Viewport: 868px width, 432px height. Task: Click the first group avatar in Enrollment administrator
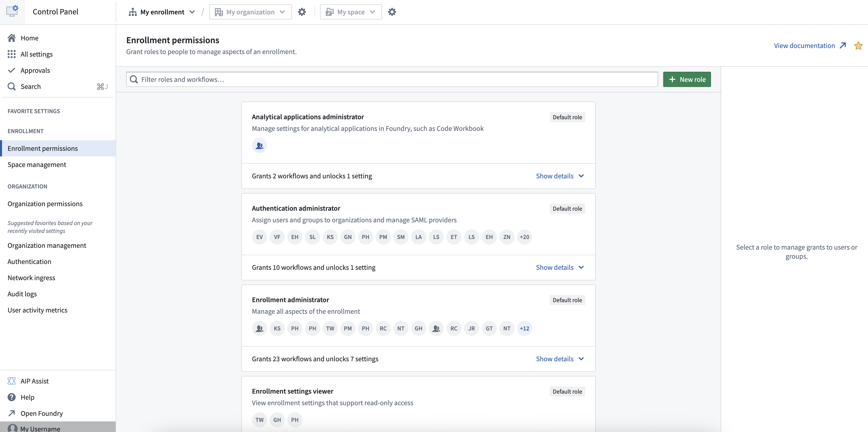click(260, 328)
